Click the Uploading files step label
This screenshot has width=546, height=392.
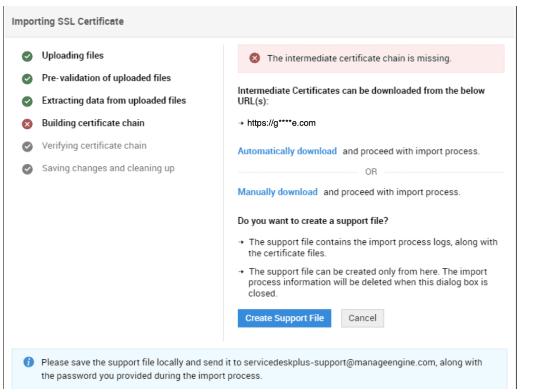coord(73,55)
